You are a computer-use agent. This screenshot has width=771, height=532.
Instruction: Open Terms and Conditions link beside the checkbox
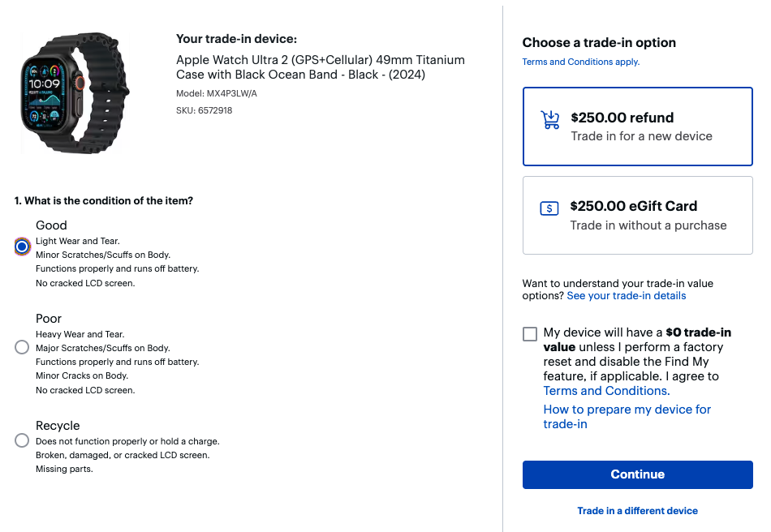coord(605,391)
